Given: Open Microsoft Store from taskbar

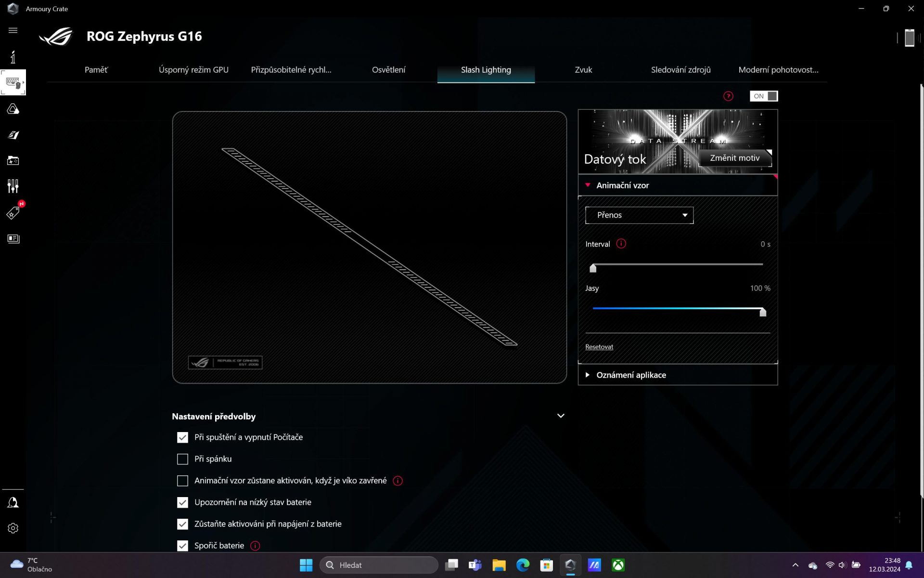Looking at the screenshot, I should tap(547, 565).
